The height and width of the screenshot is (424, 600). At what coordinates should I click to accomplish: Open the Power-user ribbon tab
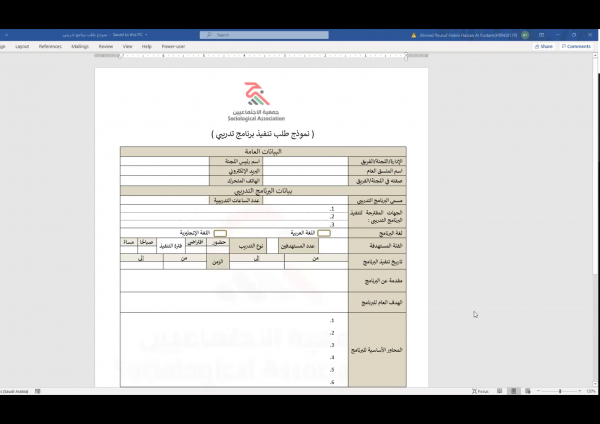(173, 46)
